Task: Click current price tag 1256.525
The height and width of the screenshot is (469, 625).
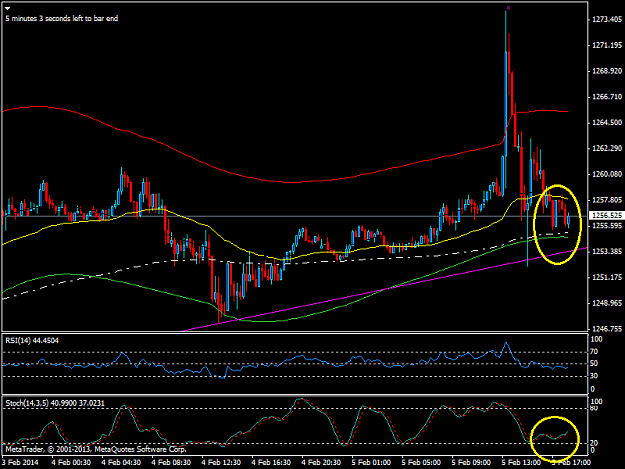Action: click(607, 216)
